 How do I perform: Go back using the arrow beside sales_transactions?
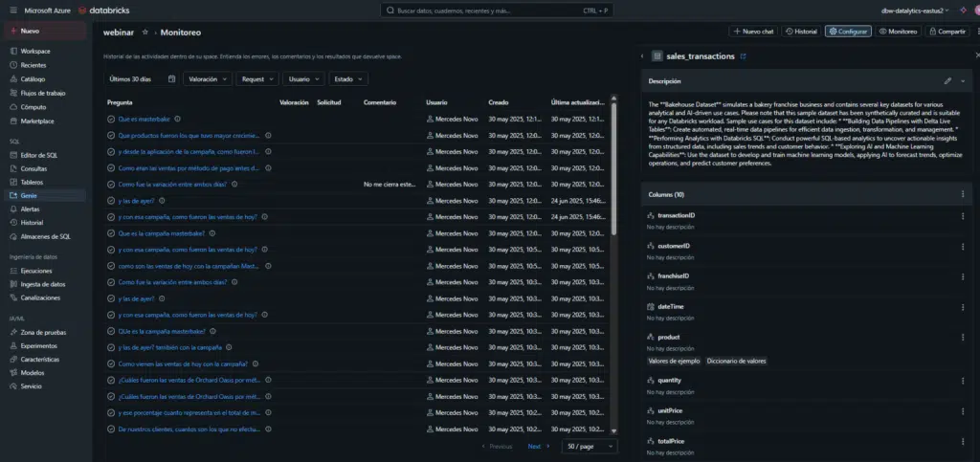[x=643, y=56]
